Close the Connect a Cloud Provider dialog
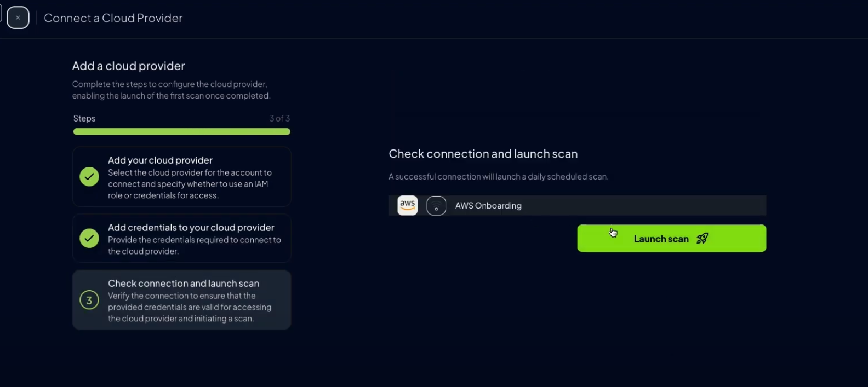The image size is (868, 387). point(18,18)
